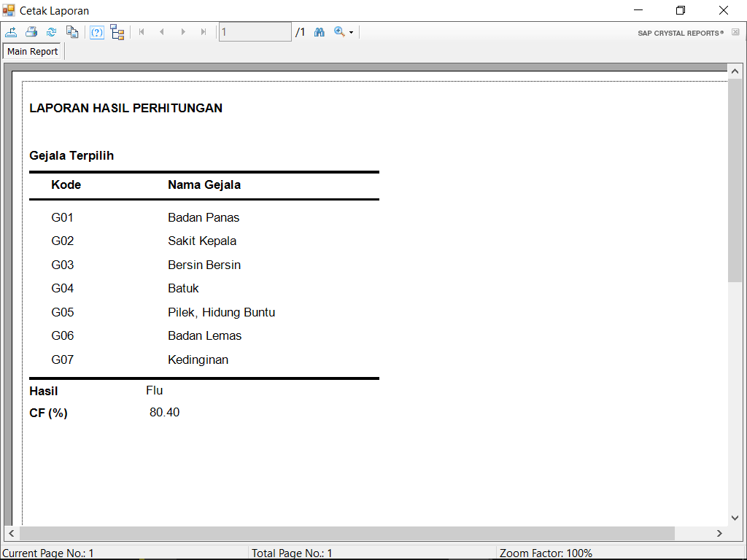The image size is (747, 560).
Task: Expand the Zoom dropdown arrow
Action: pyautogui.click(x=351, y=33)
